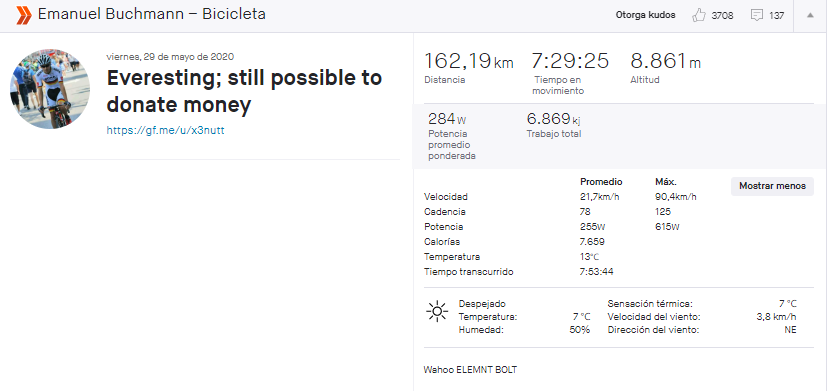Click the 284 W weighted average power
Viewport: 828px width, 391px height.
[447, 118]
